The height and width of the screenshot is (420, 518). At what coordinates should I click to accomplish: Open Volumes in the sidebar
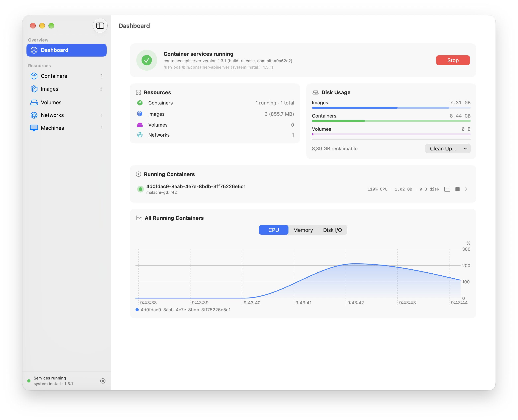67,102
